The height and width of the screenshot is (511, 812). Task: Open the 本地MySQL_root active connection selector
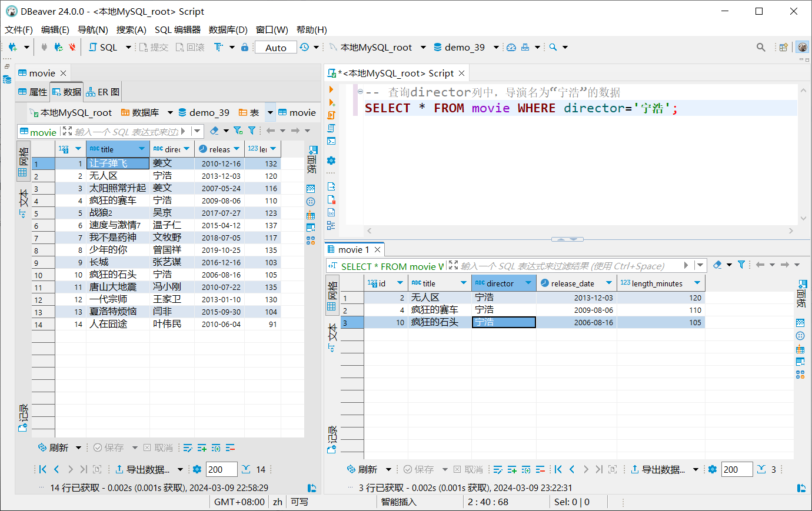pyautogui.click(x=378, y=47)
